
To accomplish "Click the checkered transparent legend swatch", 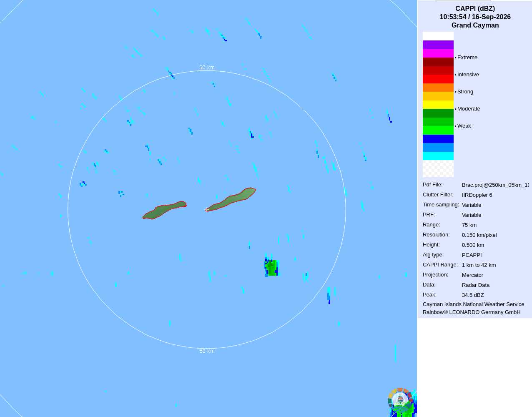I will (438, 169).
